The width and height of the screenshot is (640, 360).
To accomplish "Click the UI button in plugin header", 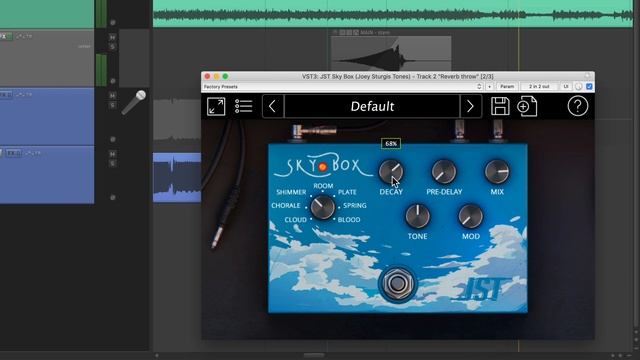I will (x=566, y=87).
